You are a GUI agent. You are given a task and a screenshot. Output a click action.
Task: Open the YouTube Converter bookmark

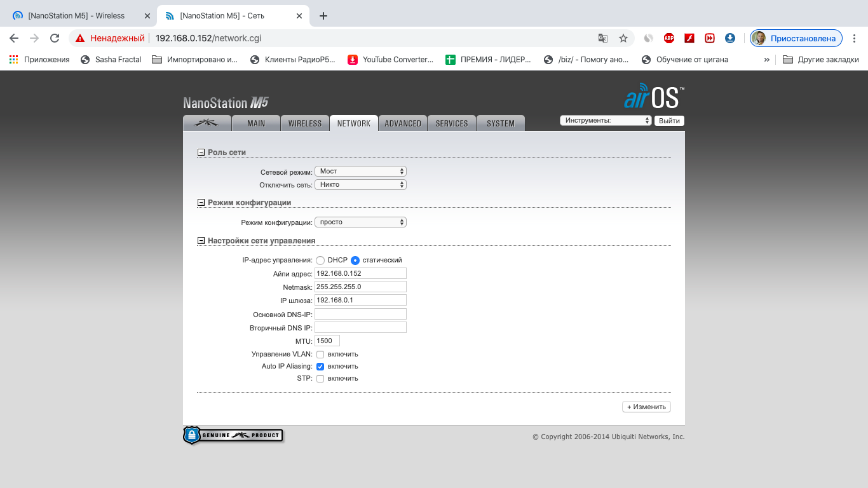(391, 60)
